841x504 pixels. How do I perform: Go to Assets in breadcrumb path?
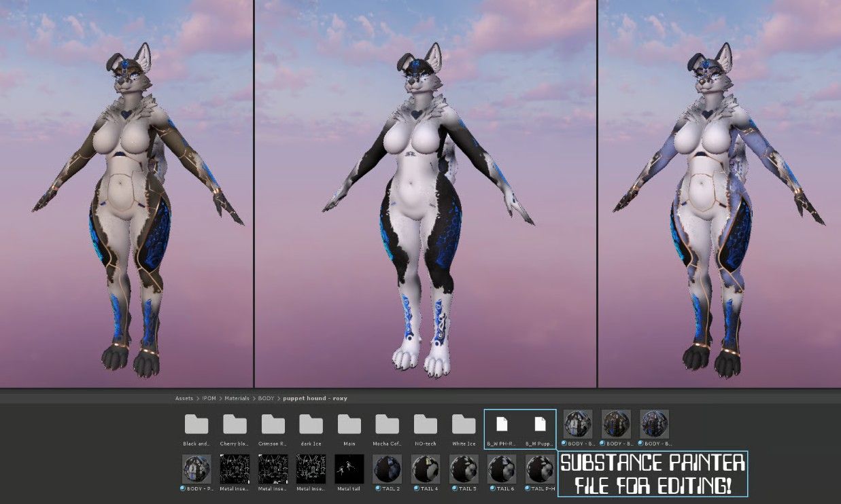(x=184, y=398)
